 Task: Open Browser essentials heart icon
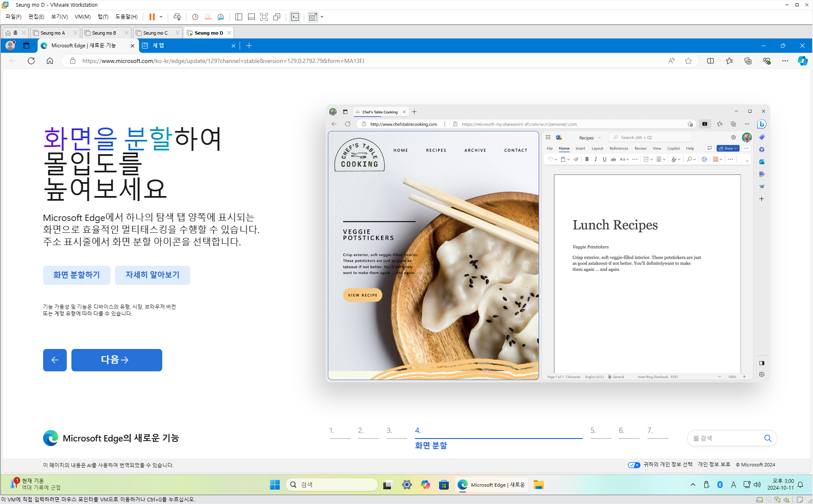point(767,61)
